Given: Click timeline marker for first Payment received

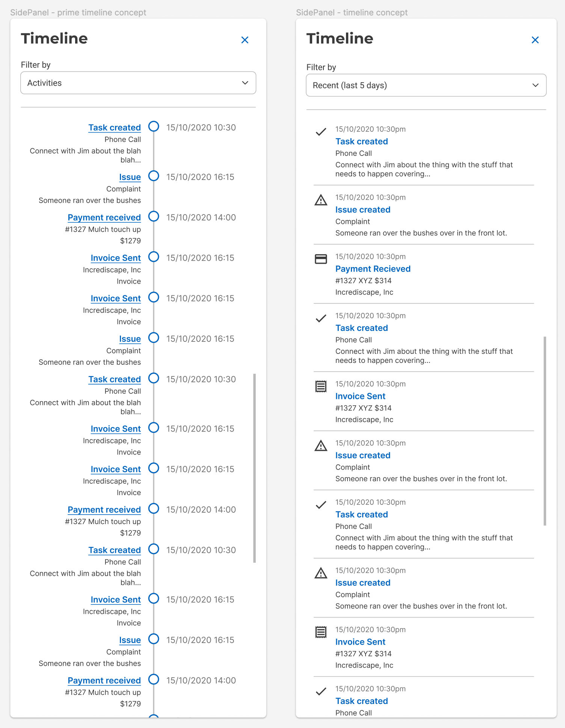Looking at the screenshot, I should pos(154,216).
